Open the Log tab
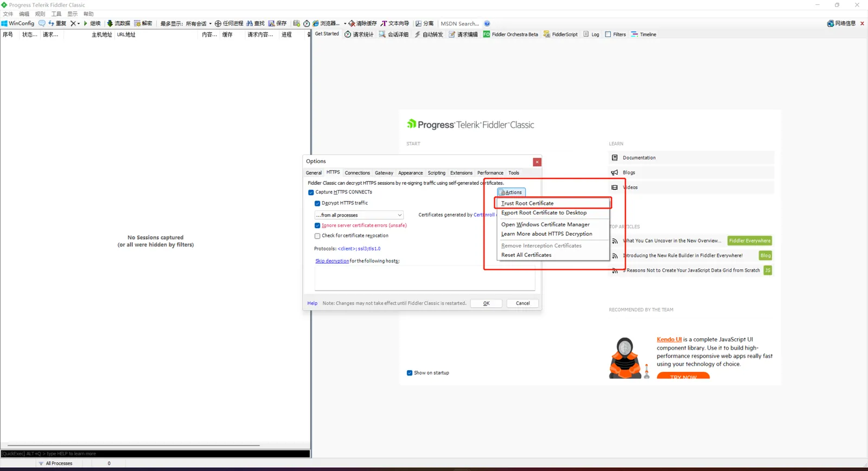Screen dimensions: 868x471 [591, 34]
